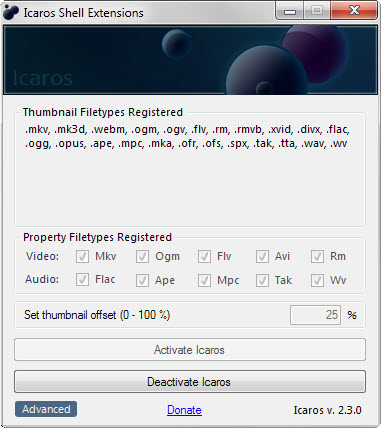The height and width of the screenshot is (428, 381).
Task: Open the Advanced options button
Action: click(46, 409)
